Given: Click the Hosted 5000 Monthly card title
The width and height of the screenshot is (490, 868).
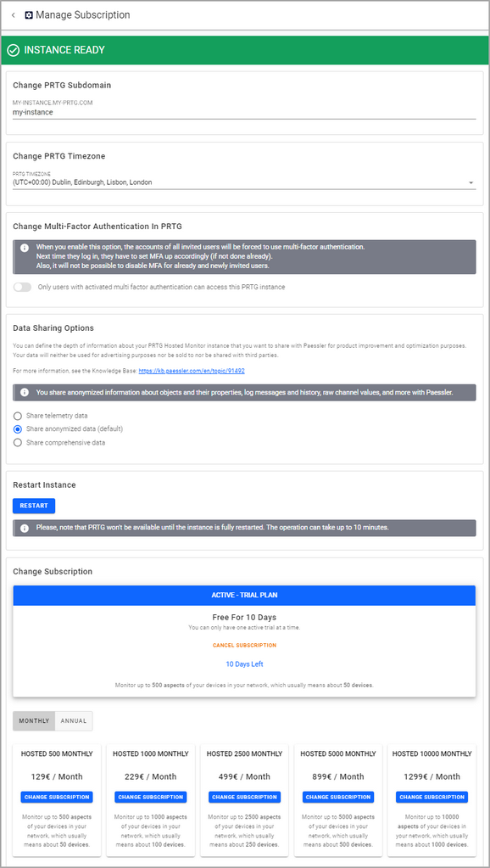Looking at the screenshot, I should (x=338, y=754).
